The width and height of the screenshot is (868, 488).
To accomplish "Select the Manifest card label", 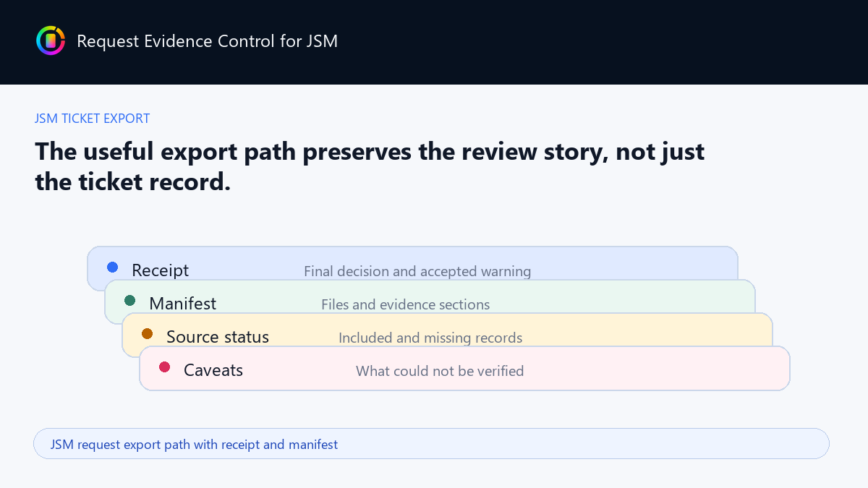I will (183, 304).
